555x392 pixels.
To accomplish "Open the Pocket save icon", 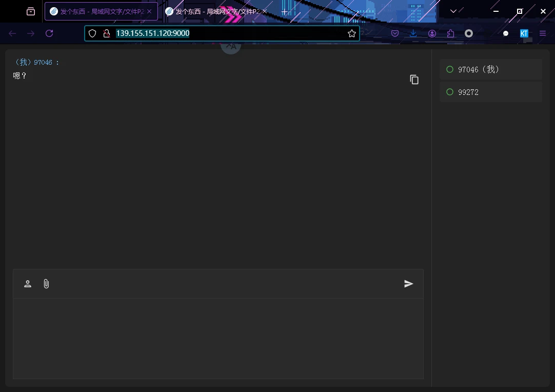I will pos(395,33).
